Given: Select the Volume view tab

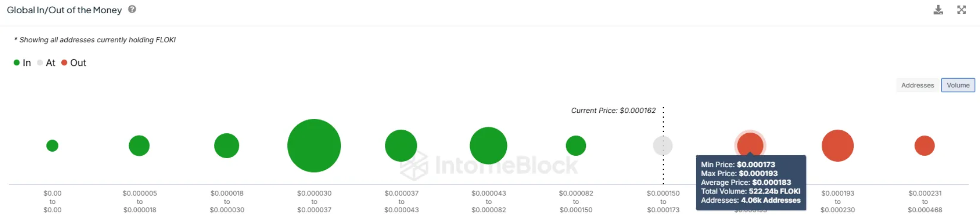Looking at the screenshot, I should point(958,85).
